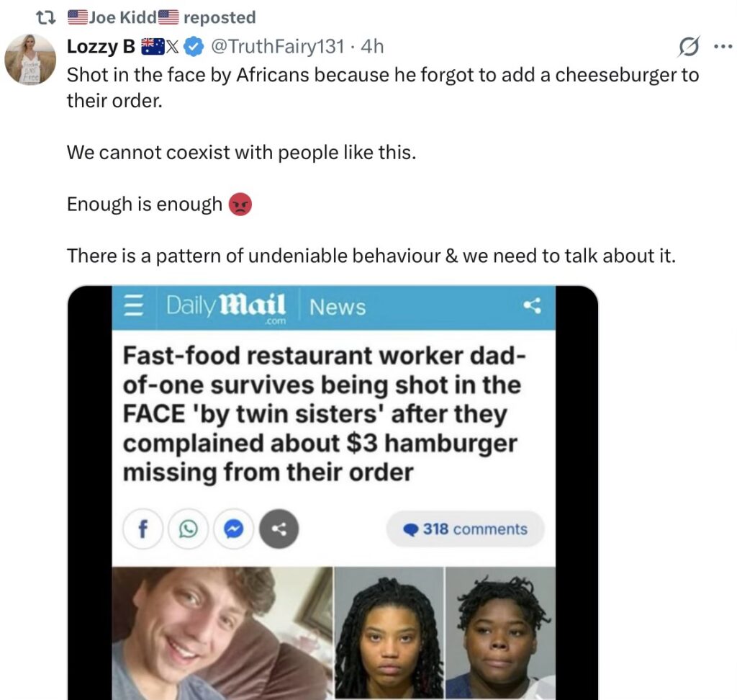The image size is (737, 700).
Task: Share the article via Messenger icon
Action: click(x=232, y=530)
